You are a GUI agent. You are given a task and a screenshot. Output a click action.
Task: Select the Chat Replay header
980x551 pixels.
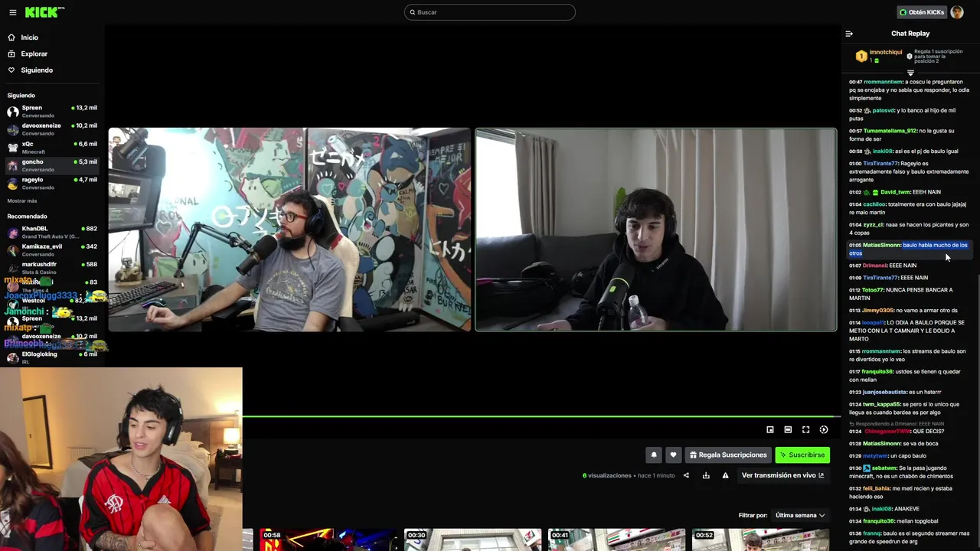coord(910,34)
